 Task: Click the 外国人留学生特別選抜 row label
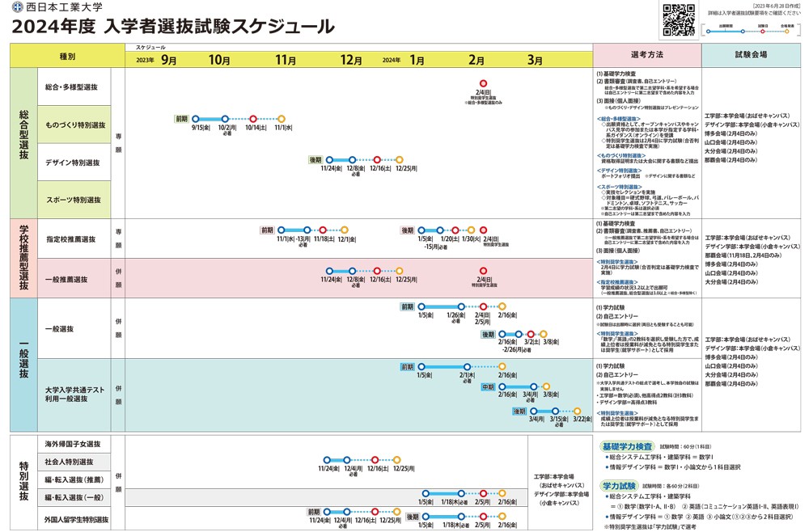76,520
